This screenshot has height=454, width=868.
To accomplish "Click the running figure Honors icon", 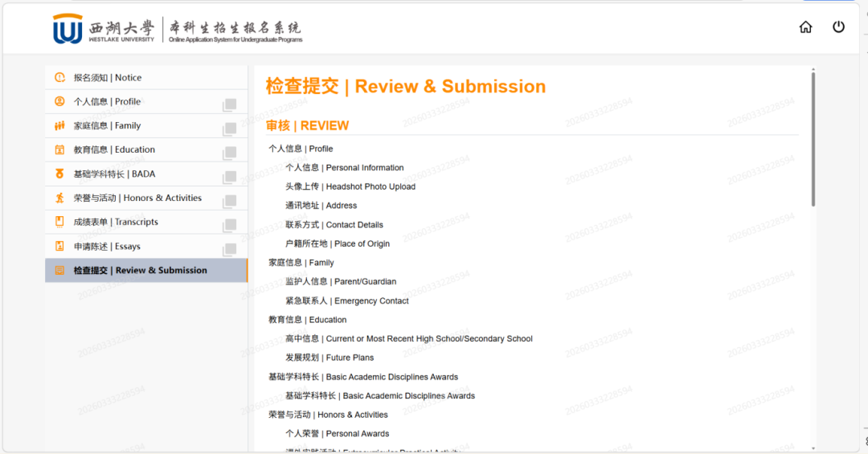I will tap(59, 198).
